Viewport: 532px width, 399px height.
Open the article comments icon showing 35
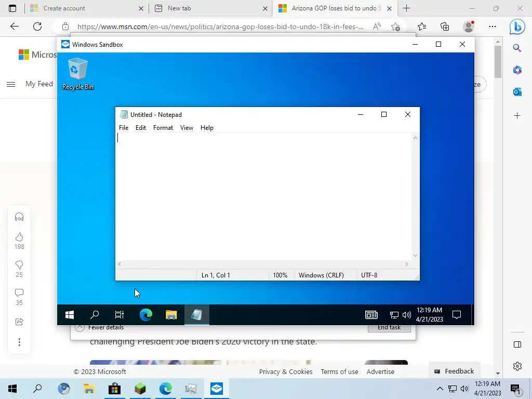[x=19, y=293]
